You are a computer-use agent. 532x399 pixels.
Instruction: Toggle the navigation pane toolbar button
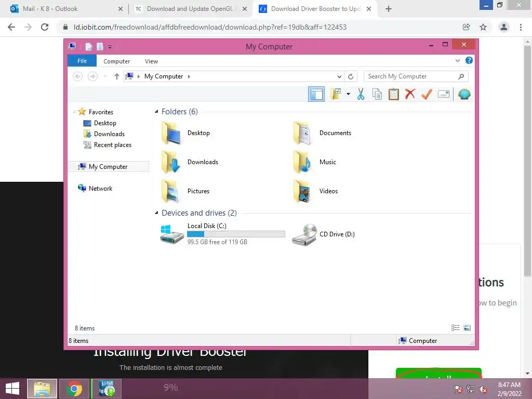tap(316, 95)
